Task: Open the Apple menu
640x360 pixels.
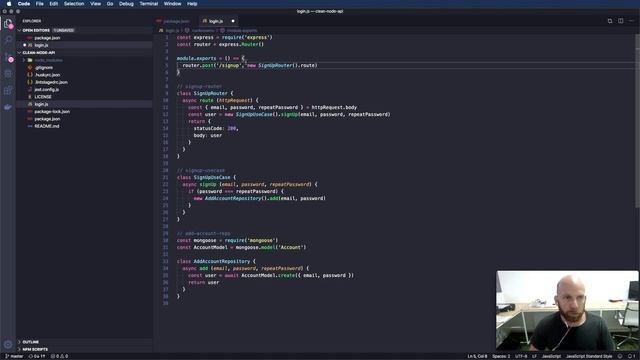Action: click(x=9, y=4)
